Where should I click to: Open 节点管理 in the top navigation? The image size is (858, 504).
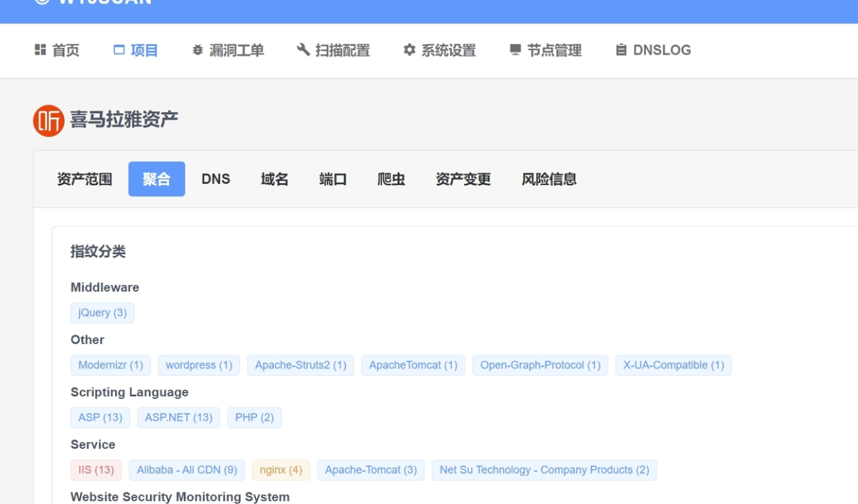tap(545, 50)
